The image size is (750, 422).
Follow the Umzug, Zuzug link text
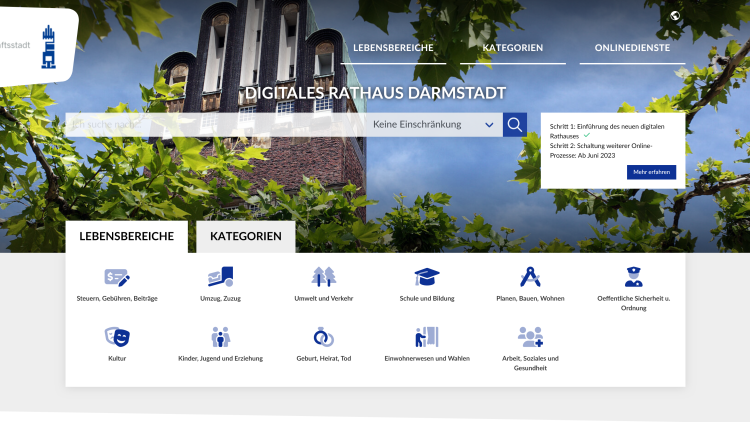221,299
